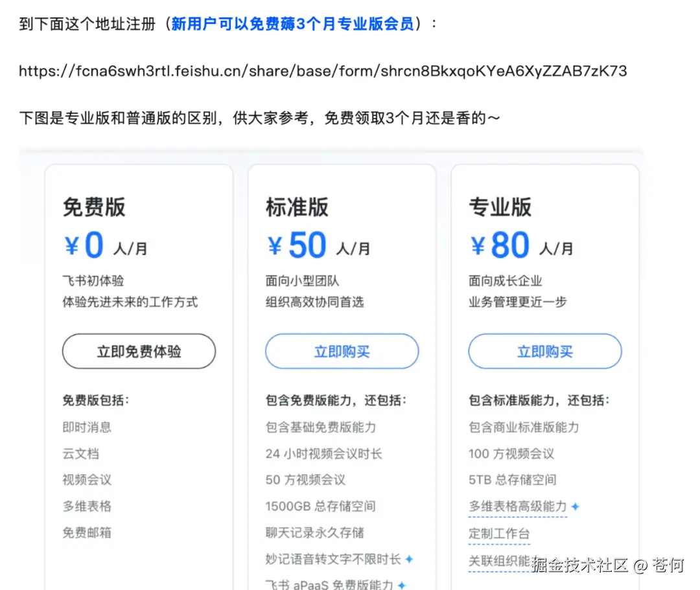The image size is (700, 590).
Task: Expand the 定制工作台 dashed-underline item
Action: coord(498,534)
